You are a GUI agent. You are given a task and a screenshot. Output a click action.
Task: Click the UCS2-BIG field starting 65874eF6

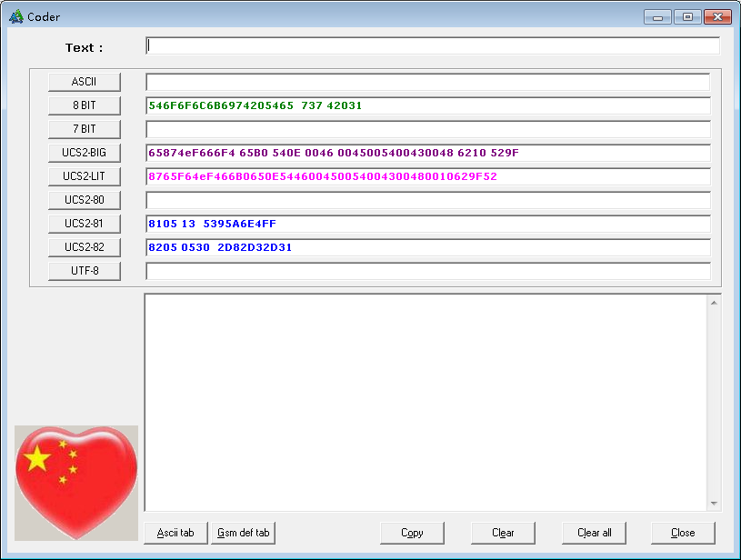427,153
